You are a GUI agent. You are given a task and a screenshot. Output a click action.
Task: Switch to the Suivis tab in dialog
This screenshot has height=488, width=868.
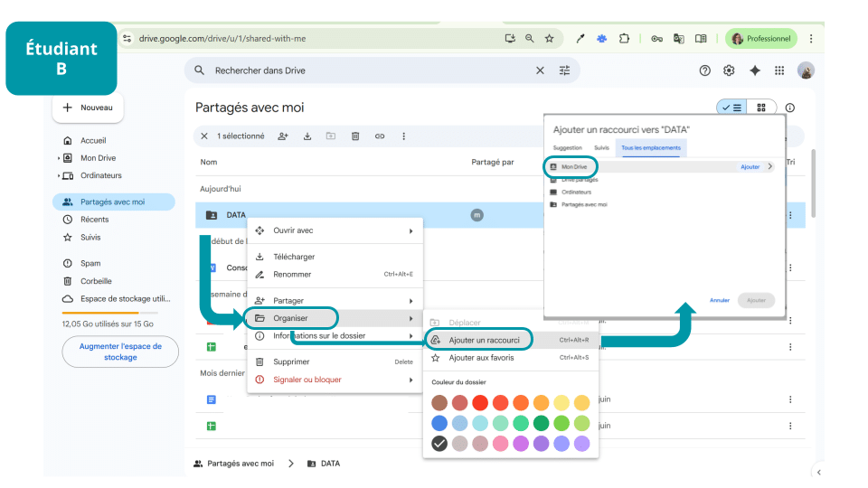tap(601, 147)
